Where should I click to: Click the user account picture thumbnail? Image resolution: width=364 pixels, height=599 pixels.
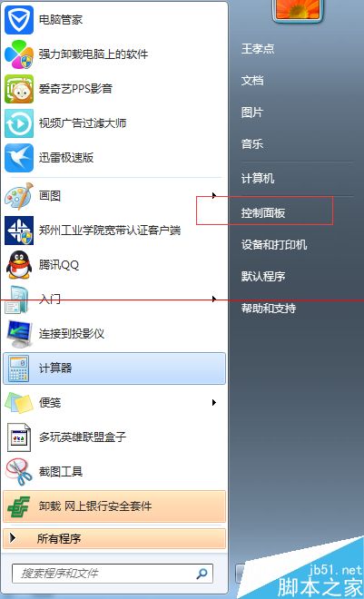[x=298, y=10]
